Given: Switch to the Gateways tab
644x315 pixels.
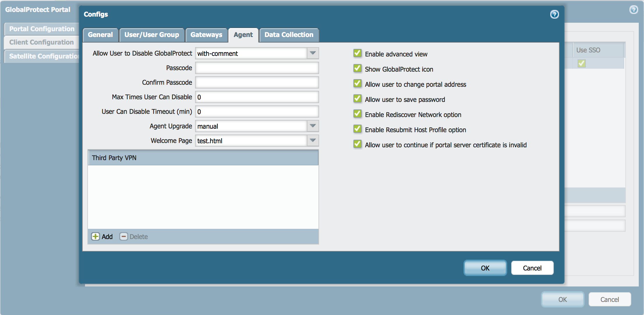Looking at the screenshot, I should click(206, 35).
